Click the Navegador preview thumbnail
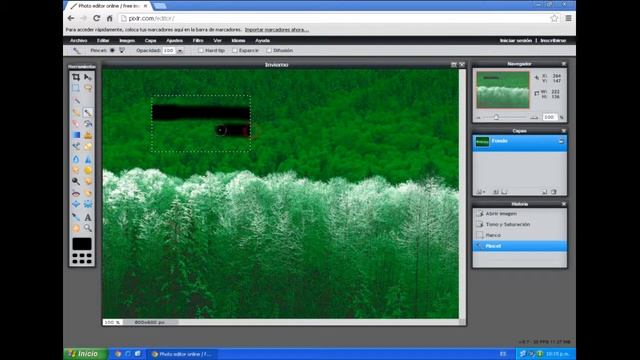640x360 pixels. click(503, 90)
